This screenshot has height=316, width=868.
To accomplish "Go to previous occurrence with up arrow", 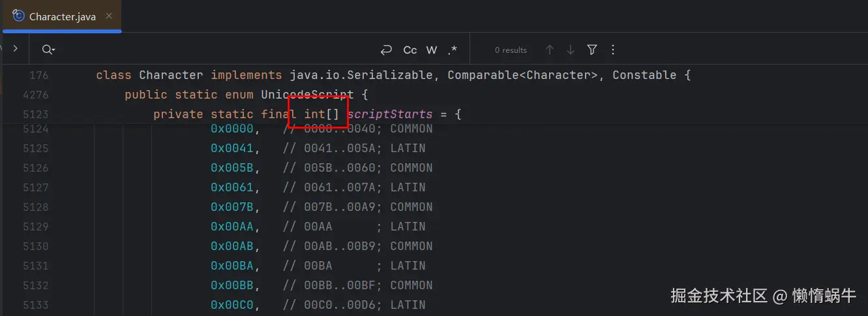I will tap(549, 50).
